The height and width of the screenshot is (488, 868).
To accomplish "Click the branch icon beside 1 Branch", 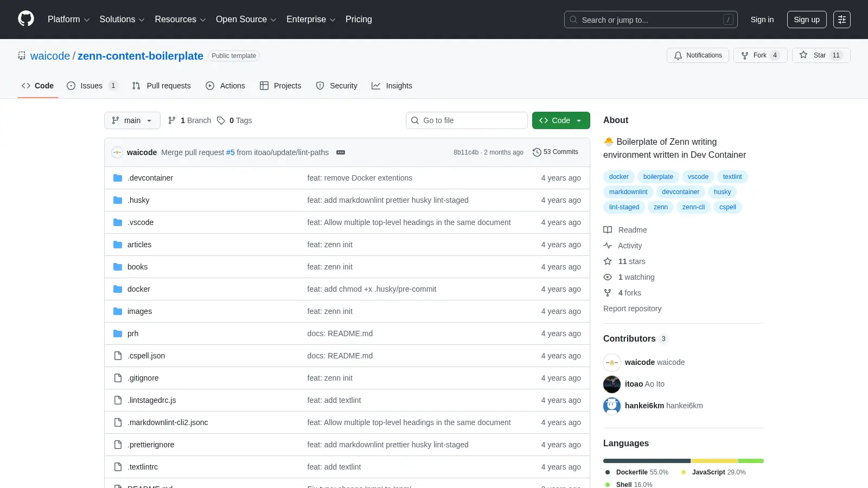I will coord(172,120).
